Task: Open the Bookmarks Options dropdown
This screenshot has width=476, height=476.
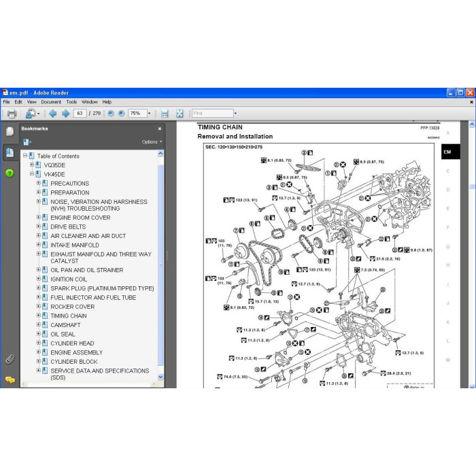Action: coord(152,141)
